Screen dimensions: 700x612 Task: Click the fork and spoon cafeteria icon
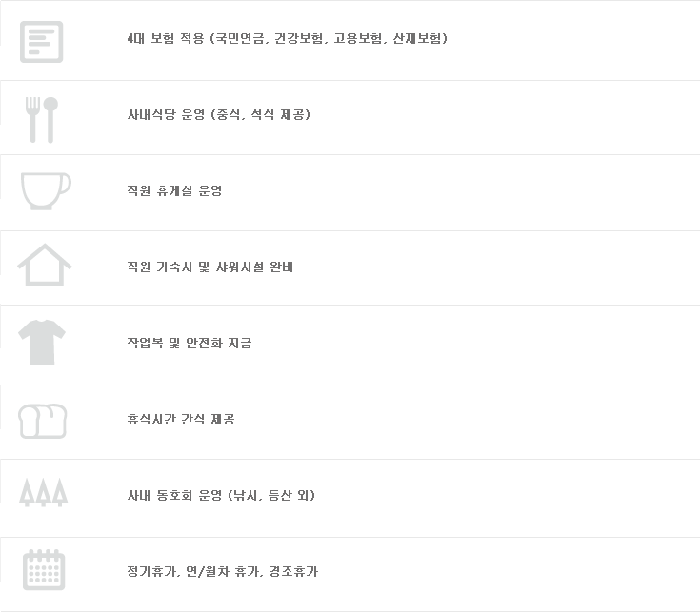tap(42, 120)
